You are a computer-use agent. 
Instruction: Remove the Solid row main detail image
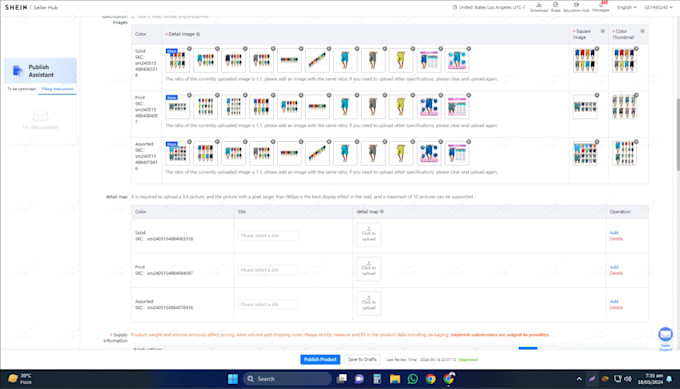pos(189,49)
